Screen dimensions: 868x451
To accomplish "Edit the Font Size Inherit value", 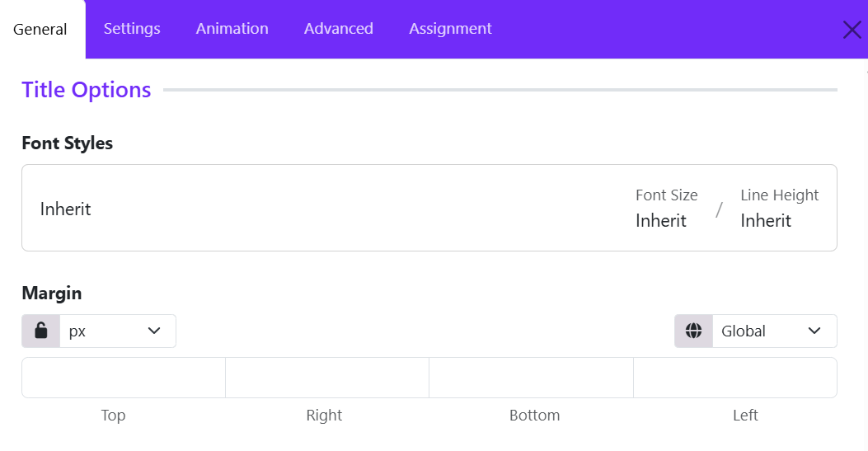I will [661, 221].
